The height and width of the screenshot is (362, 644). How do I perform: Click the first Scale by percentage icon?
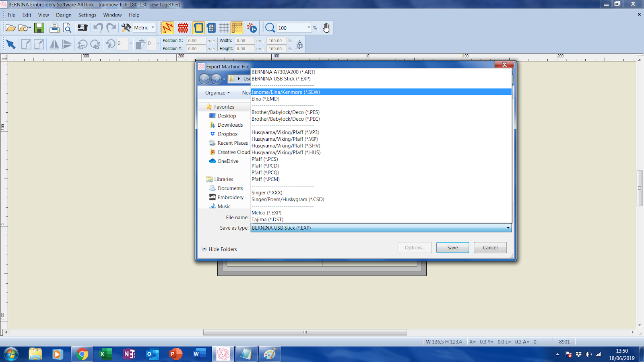tap(26, 44)
